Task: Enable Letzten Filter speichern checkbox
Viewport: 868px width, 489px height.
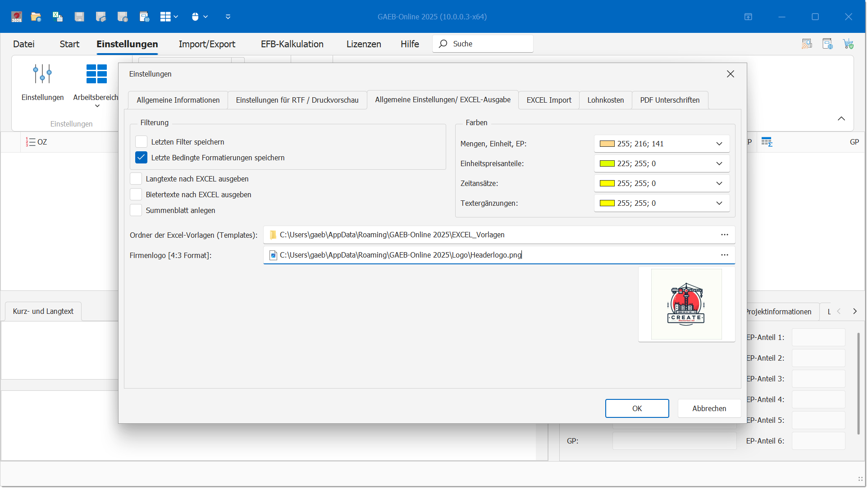Action: click(x=142, y=142)
